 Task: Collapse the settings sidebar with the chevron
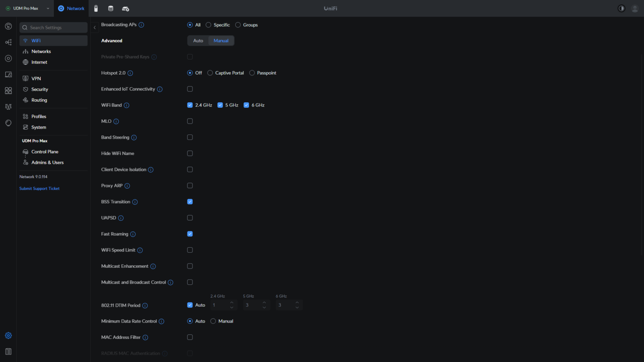point(95,28)
